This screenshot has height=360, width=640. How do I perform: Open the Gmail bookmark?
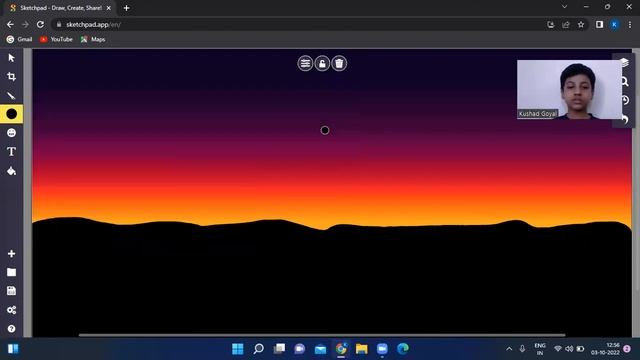(20, 39)
